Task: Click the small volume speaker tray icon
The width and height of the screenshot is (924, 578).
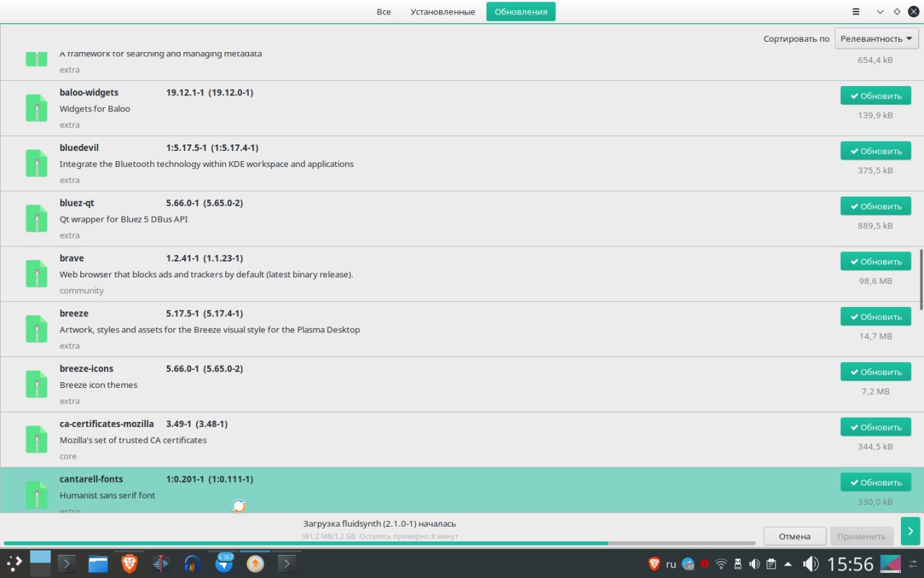Action: (754, 564)
